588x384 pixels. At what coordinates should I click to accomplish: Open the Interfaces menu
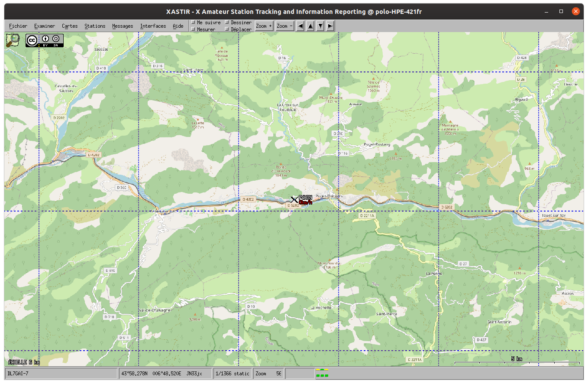(153, 26)
